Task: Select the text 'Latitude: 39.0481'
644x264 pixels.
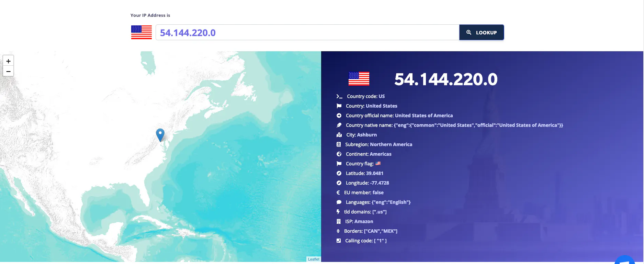Action: [365, 173]
